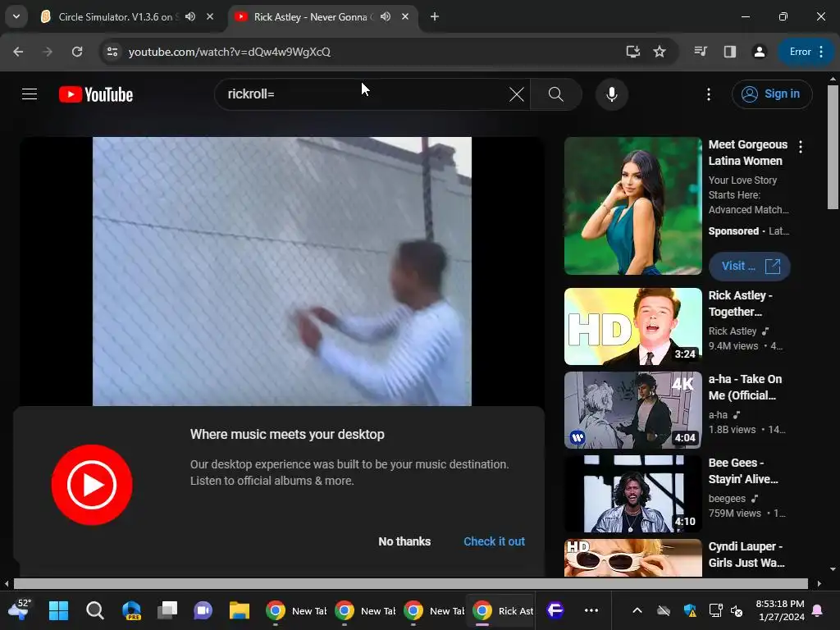Image resolution: width=840 pixels, height=630 pixels.
Task: Go forward to the next page
Action: (x=48, y=52)
